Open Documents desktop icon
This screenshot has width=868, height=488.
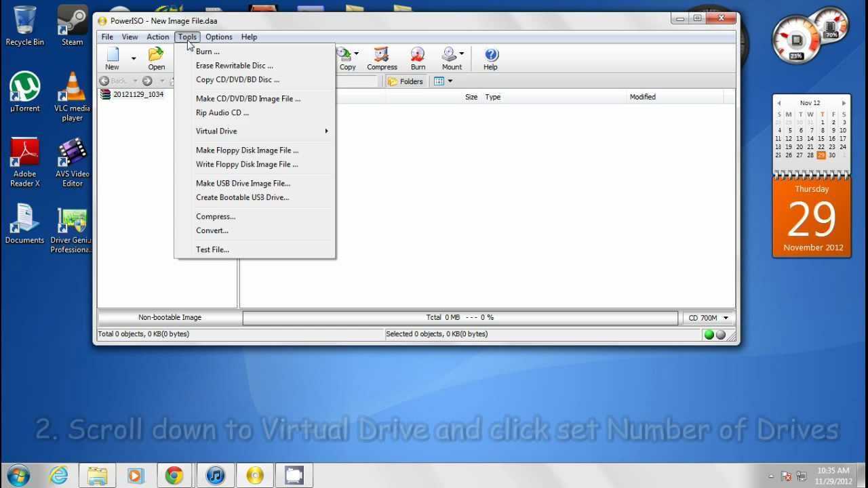tap(25, 224)
